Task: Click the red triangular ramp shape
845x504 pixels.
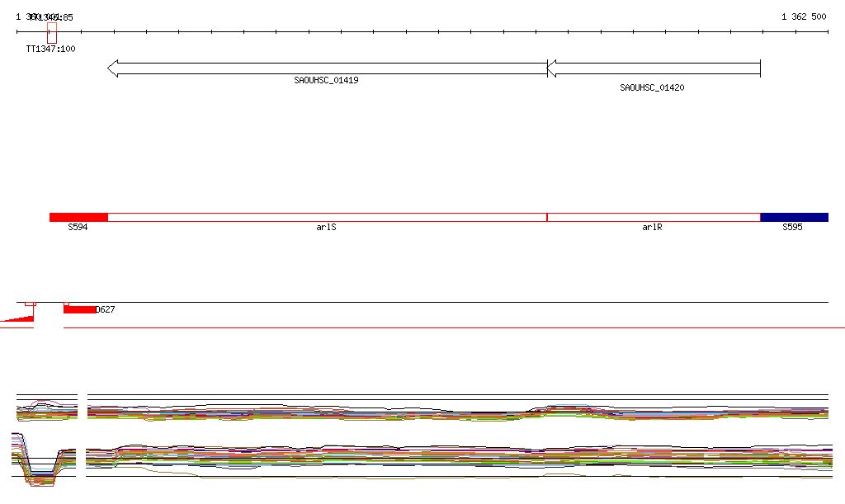Action: click(x=17, y=318)
